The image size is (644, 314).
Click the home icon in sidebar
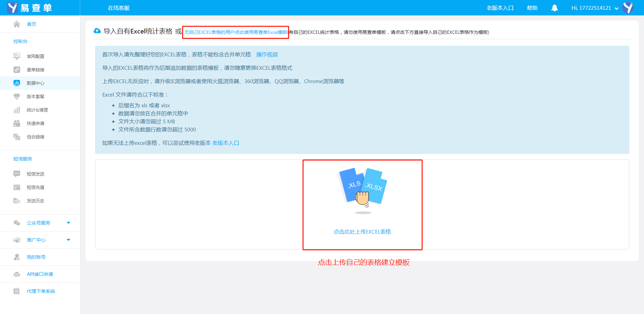click(x=17, y=24)
